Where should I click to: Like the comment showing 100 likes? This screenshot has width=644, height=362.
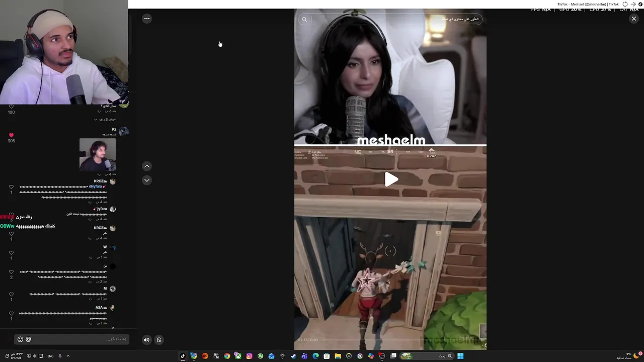pos(11,107)
